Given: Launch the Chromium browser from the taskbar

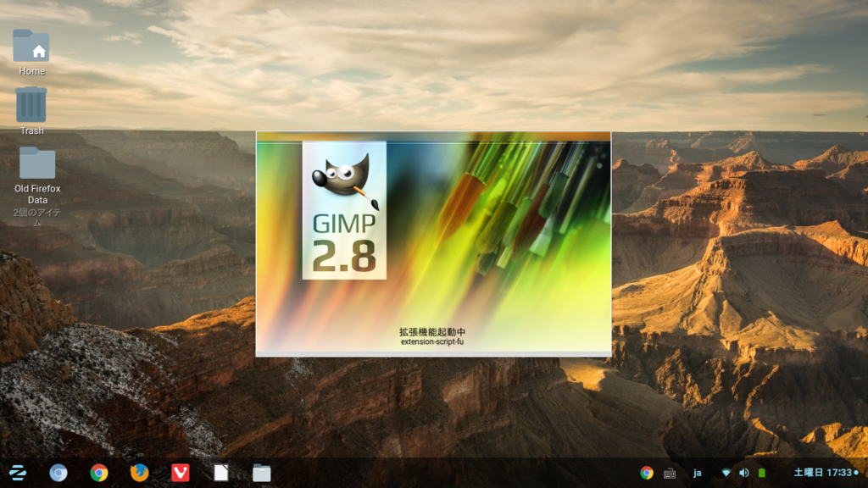Looking at the screenshot, I should coord(58,474).
